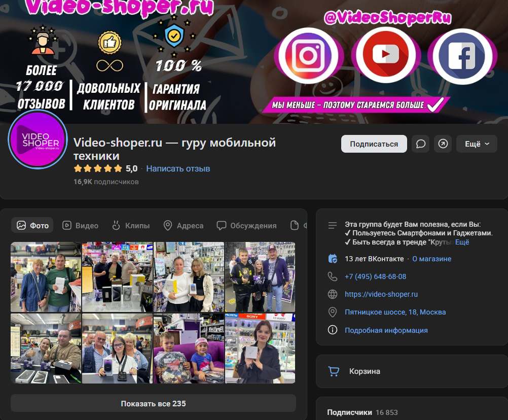Click the verified calendar icon

[333, 259]
